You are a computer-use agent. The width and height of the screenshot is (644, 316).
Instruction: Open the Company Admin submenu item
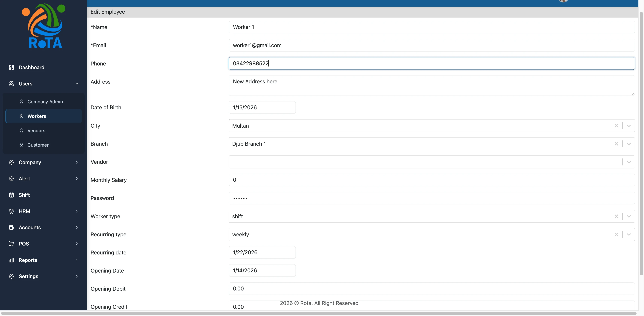(x=45, y=102)
